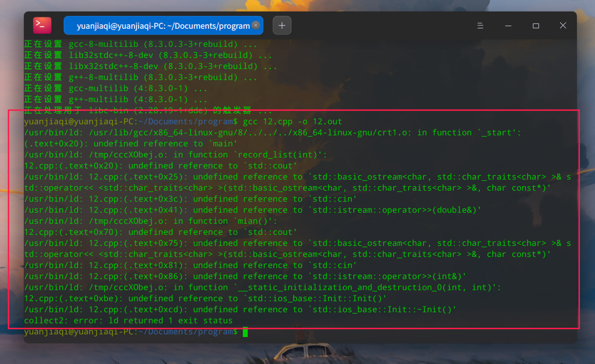Viewport: 595px width, 364px height.
Task: Click the '12.cpp:(.text+0x70)' std::cout error
Action: click(x=161, y=232)
